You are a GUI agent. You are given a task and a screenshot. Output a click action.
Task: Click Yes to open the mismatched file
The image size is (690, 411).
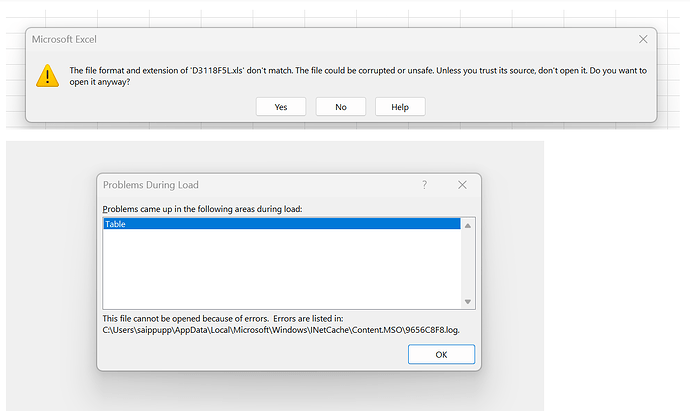[x=281, y=107]
